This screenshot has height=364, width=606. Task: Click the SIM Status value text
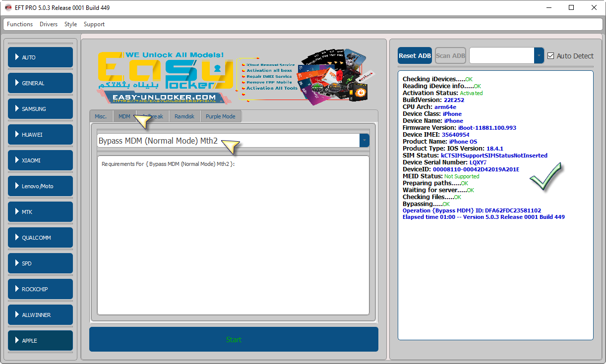pyautogui.click(x=494, y=156)
